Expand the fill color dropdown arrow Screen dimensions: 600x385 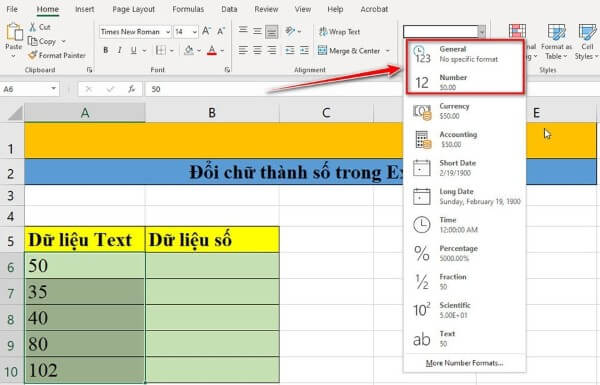(199, 51)
